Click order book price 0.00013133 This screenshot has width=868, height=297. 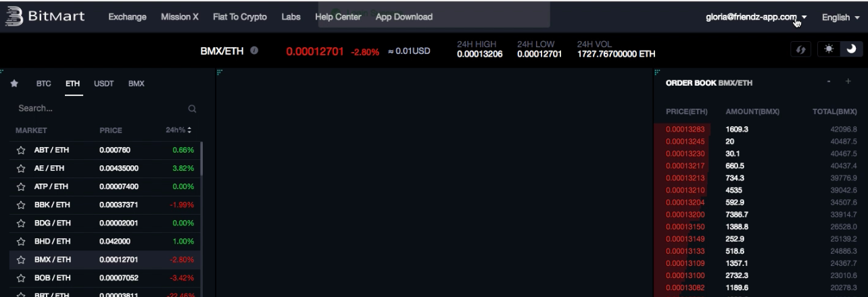(685, 251)
